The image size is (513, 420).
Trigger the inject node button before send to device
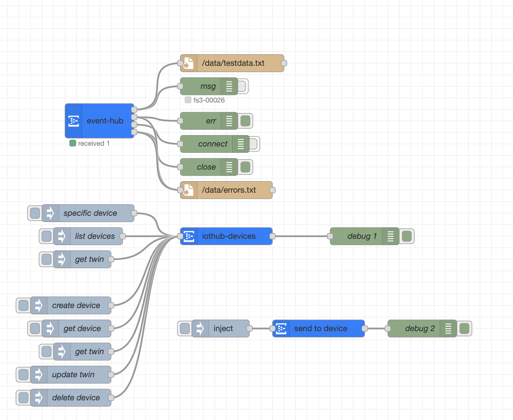tap(185, 329)
